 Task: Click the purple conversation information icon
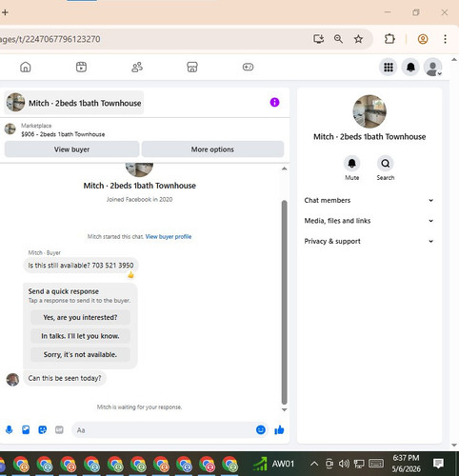pyautogui.click(x=274, y=103)
